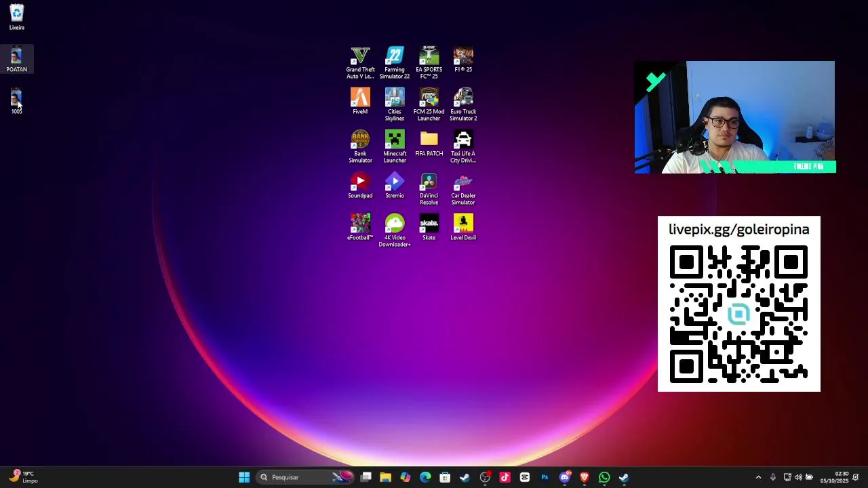Open Taxi Life A City Driving shortcut
Image resolution: width=868 pixels, height=488 pixels.
tap(463, 147)
